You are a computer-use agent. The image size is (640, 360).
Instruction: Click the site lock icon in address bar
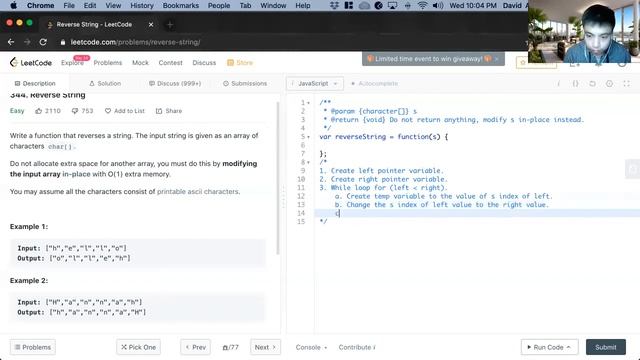click(63, 42)
